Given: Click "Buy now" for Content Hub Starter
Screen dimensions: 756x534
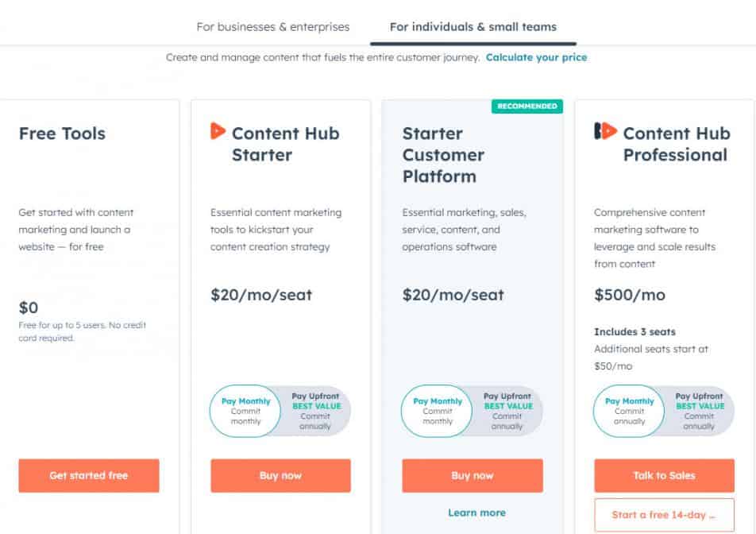Looking at the screenshot, I should pos(280,475).
